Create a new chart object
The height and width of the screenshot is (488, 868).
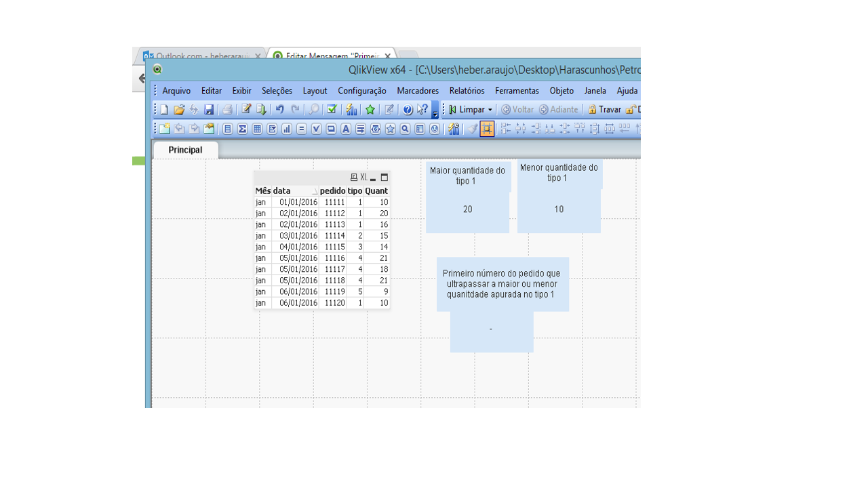pos(287,129)
